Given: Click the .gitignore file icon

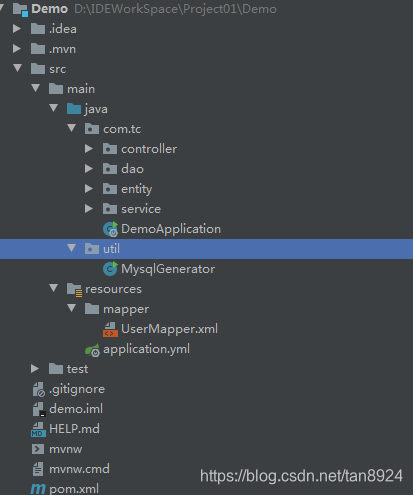Looking at the screenshot, I should coord(39,389).
